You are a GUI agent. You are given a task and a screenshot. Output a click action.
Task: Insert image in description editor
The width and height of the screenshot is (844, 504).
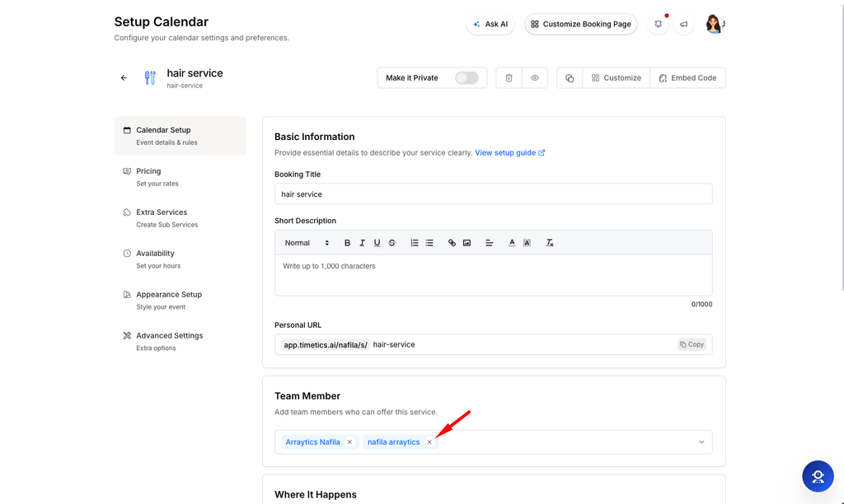click(x=467, y=243)
